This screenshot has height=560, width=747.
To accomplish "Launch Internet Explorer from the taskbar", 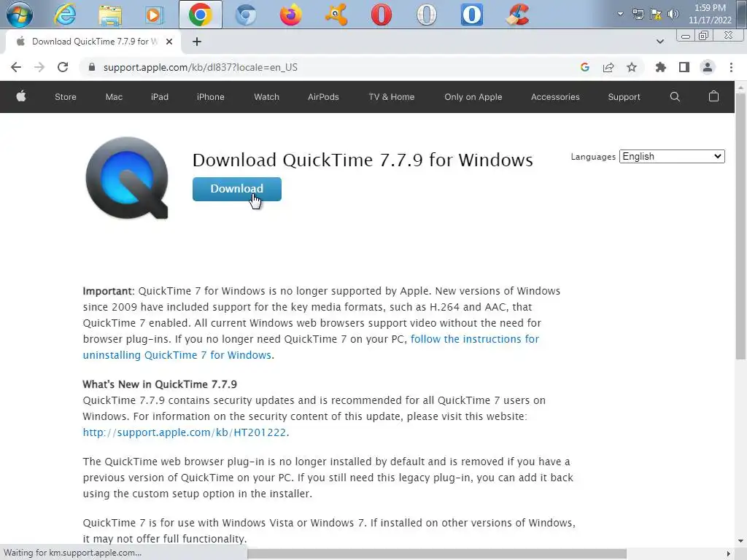I will click(65, 15).
